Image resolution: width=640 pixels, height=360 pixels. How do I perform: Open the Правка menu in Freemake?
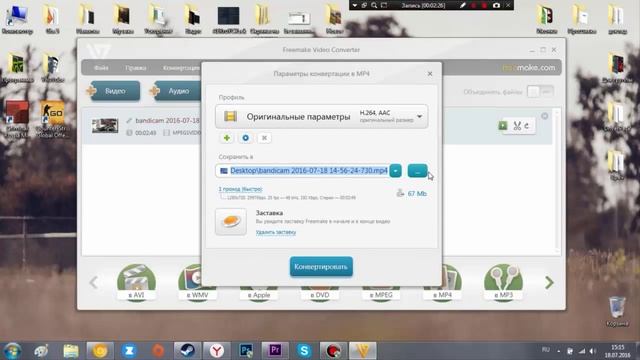[x=136, y=68]
